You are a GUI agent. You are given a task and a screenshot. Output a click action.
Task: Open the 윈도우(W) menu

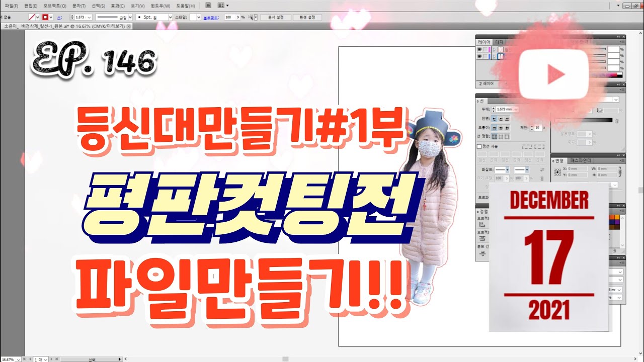tap(160, 6)
